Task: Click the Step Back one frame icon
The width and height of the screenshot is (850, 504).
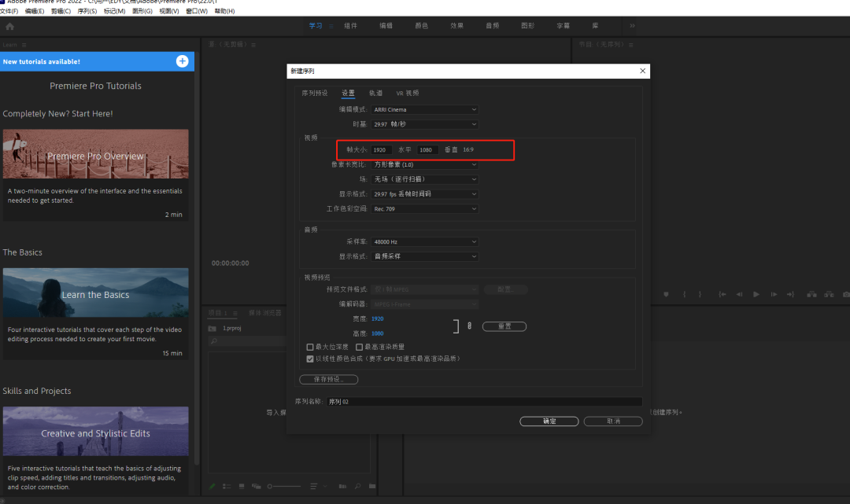Action: [739, 295]
